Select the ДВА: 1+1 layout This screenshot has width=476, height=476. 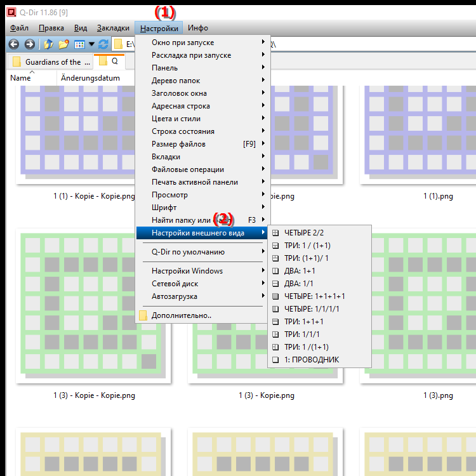coord(319,271)
